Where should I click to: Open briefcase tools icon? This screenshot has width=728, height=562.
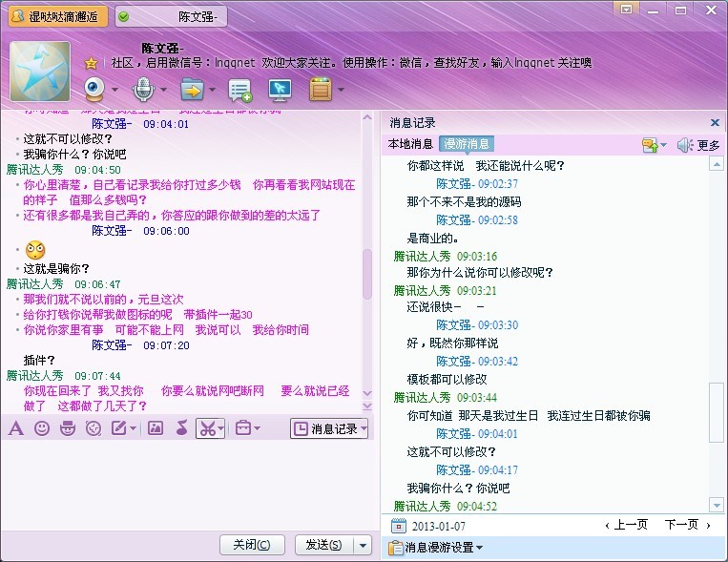pyautogui.click(x=243, y=427)
